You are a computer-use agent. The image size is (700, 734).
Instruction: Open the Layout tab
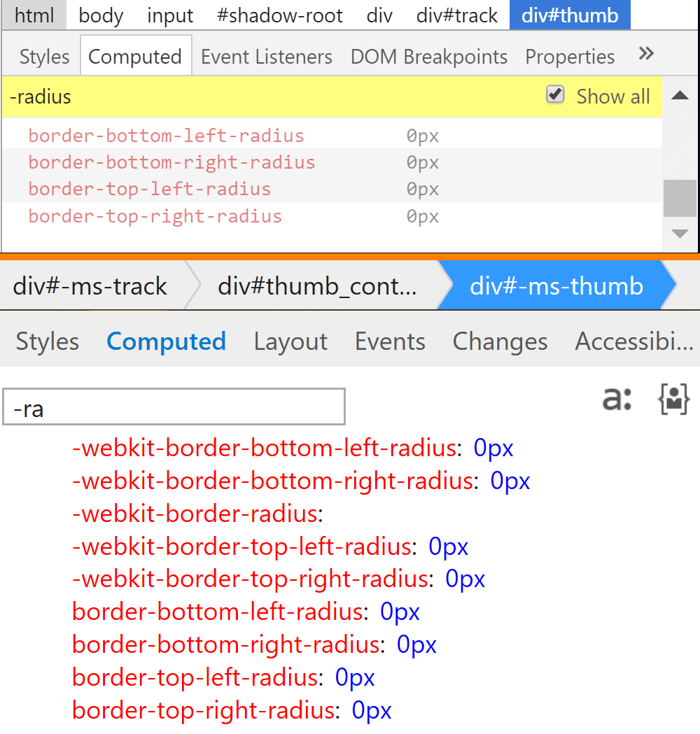pos(290,341)
